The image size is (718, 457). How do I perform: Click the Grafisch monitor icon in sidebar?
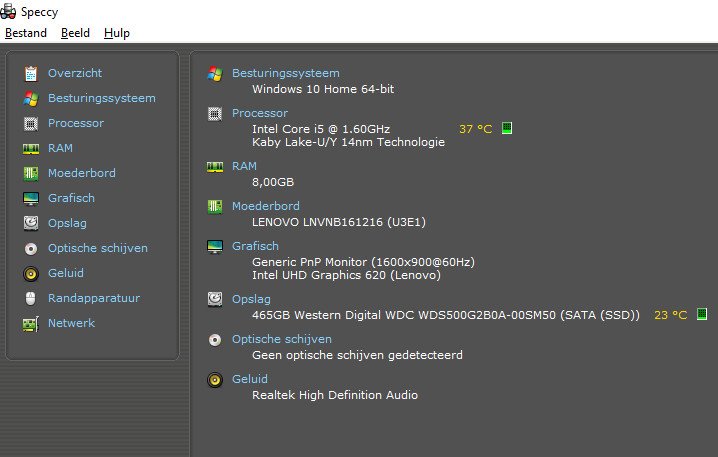pos(31,198)
